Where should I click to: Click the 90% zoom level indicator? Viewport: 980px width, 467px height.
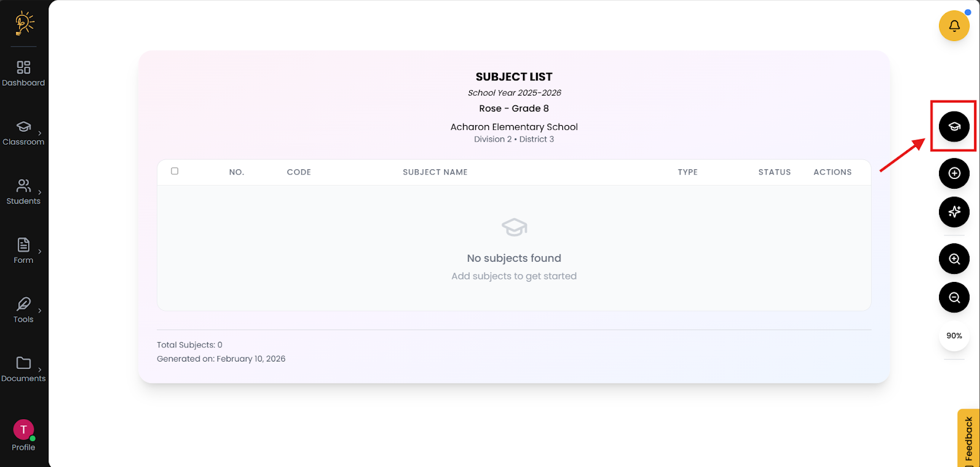[954, 336]
